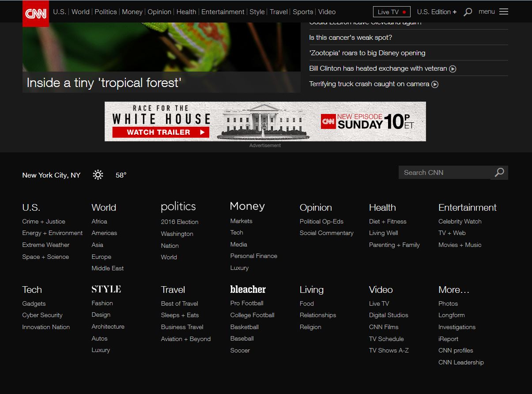Select Opinion in the top navigation bar
Viewport: 532px width, 394px height.
tap(159, 12)
